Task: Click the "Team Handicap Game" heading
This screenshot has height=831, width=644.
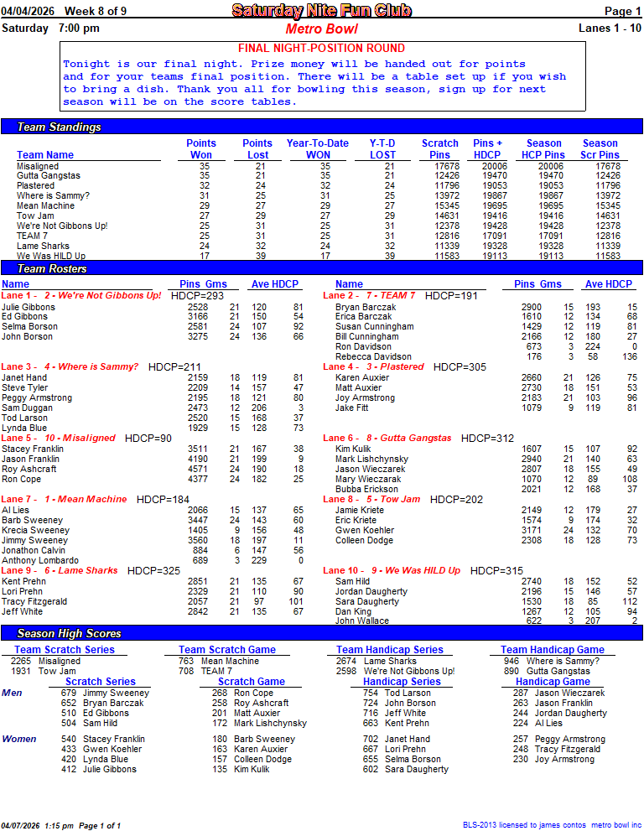Action: pos(553,649)
